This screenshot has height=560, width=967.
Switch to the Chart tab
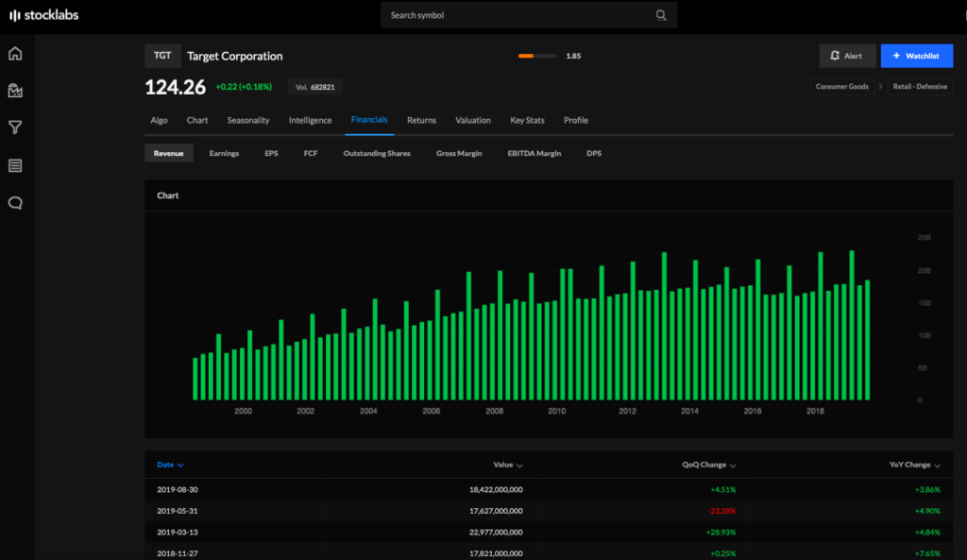197,120
